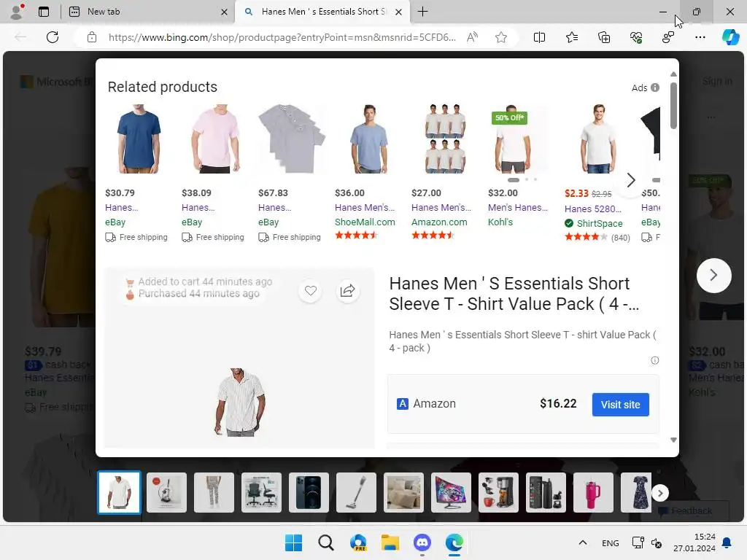
Task: Select the pillows thumbnail
Action: coord(403,493)
